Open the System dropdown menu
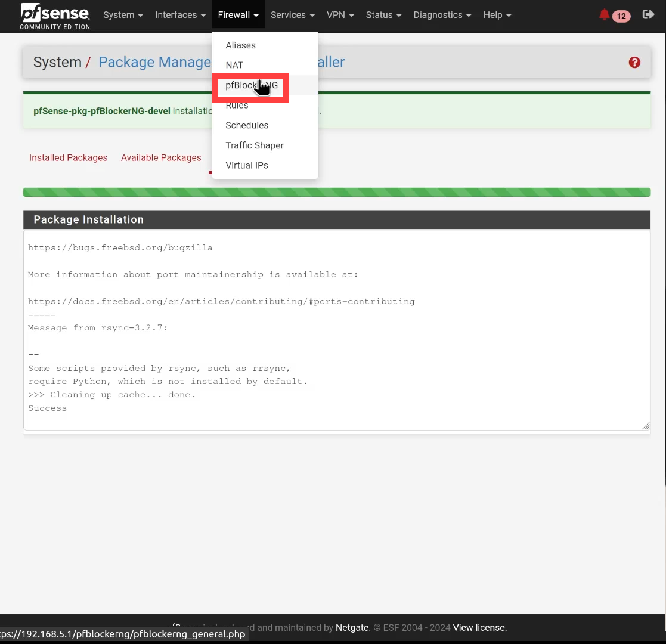 click(x=123, y=15)
